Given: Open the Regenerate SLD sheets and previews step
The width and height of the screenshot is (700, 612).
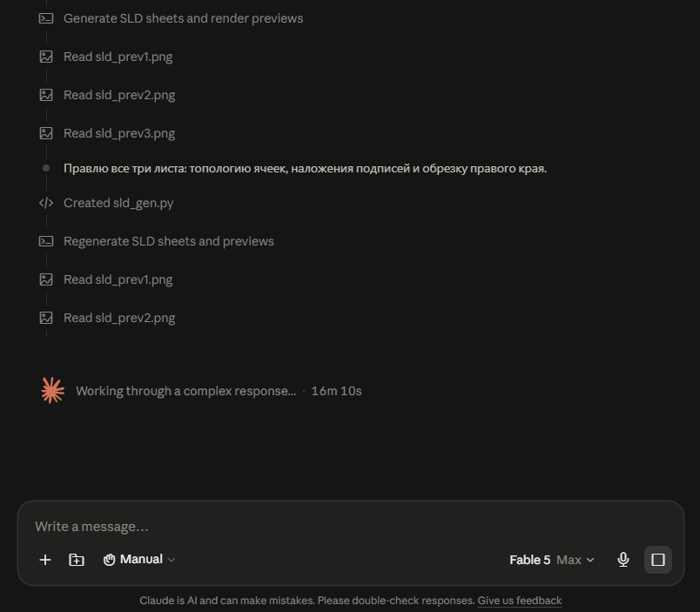Looking at the screenshot, I should tap(169, 241).
